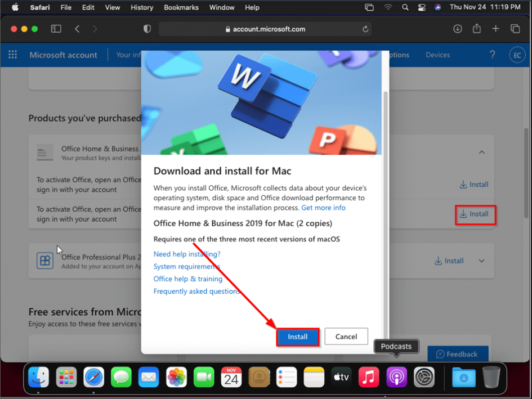Open the Safari File menu
Viewport: 532px width, 399px height.
[x=66, y=7]
